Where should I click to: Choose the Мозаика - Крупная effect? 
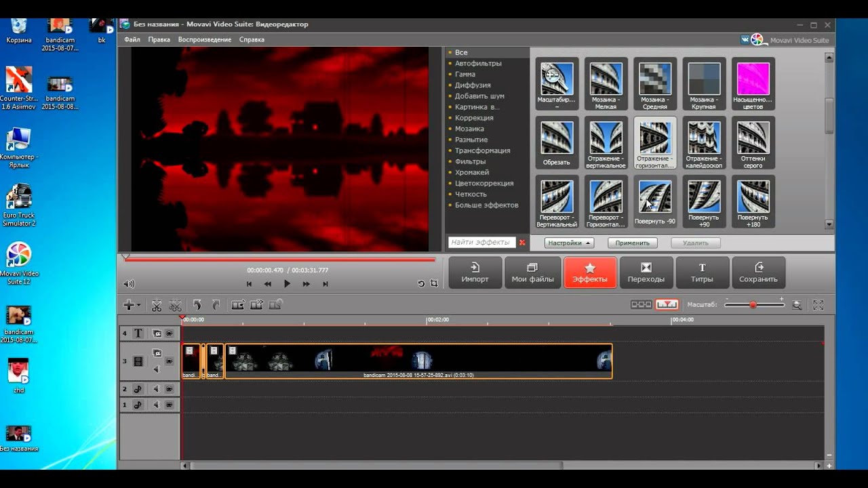[704, 84]
